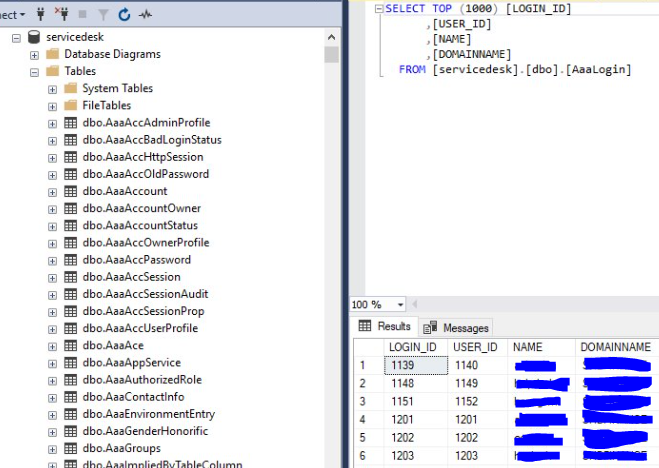Select the LOGIN_ID cell 1139
Image resolution: width=659 pixels, height=468 pixels.
416,365
